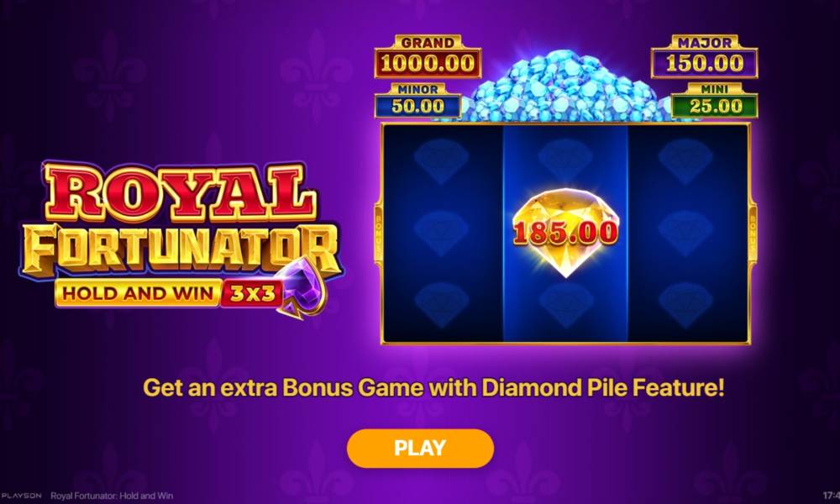Click the left BONUS frame tab
The width and height of the screenshot is (840, 504).
[x=378, y=233]
